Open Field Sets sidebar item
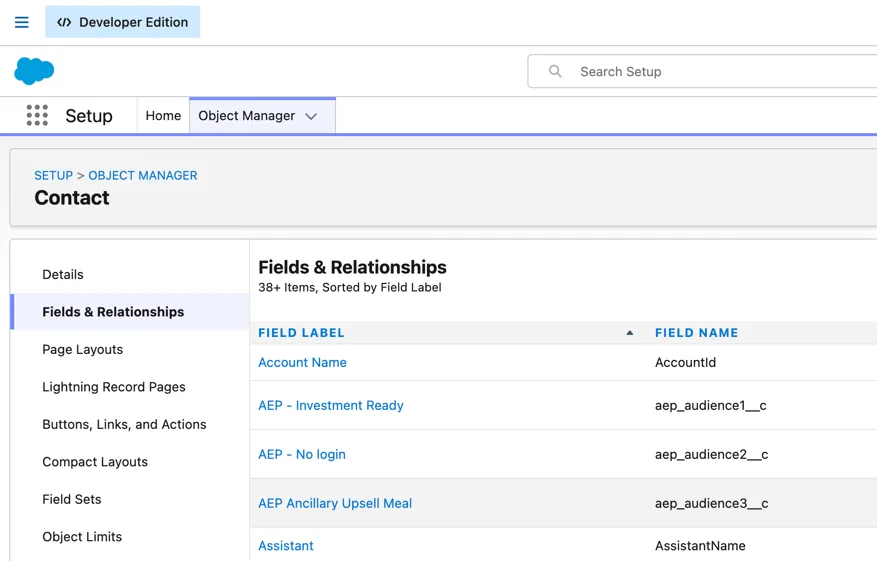This screenshot has height=561, width=877. click(72, 499)
